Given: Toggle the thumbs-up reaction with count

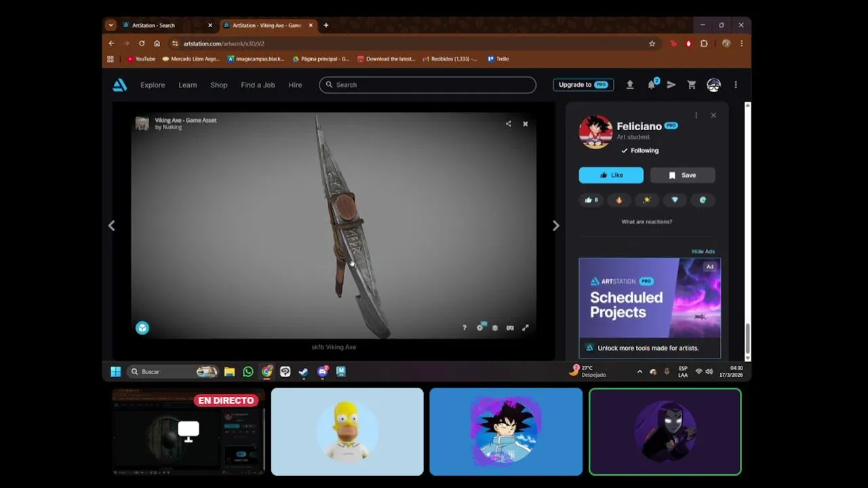Looking at the screenshot, I should pyautogui.click(x=591, y=200).
